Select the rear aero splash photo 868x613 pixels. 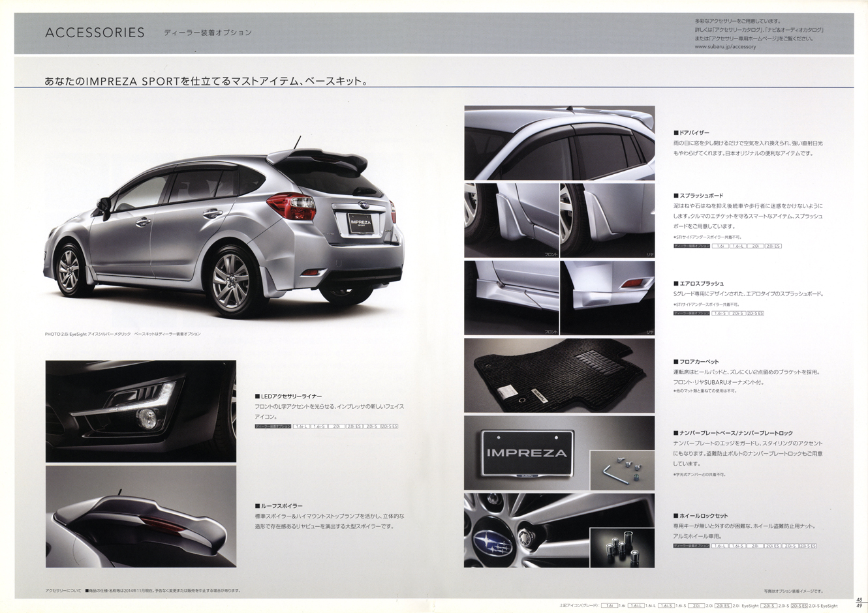pos(608,297)
